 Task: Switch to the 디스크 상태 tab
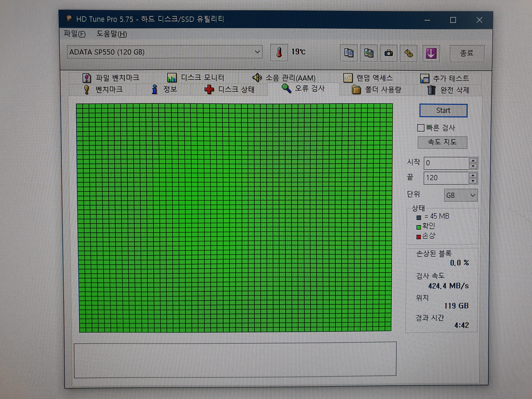point(229,89)
